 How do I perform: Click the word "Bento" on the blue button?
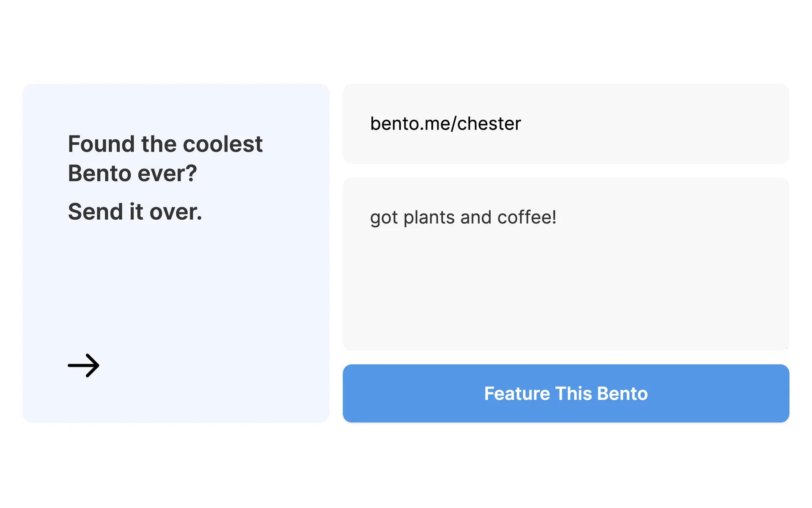tap(623, 394)
